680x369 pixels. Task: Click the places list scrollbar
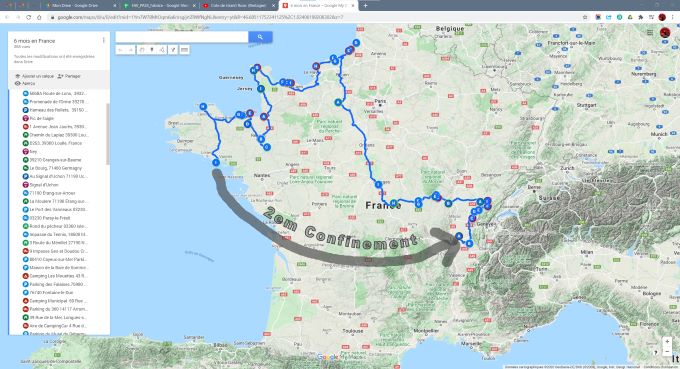pos(108,134)
